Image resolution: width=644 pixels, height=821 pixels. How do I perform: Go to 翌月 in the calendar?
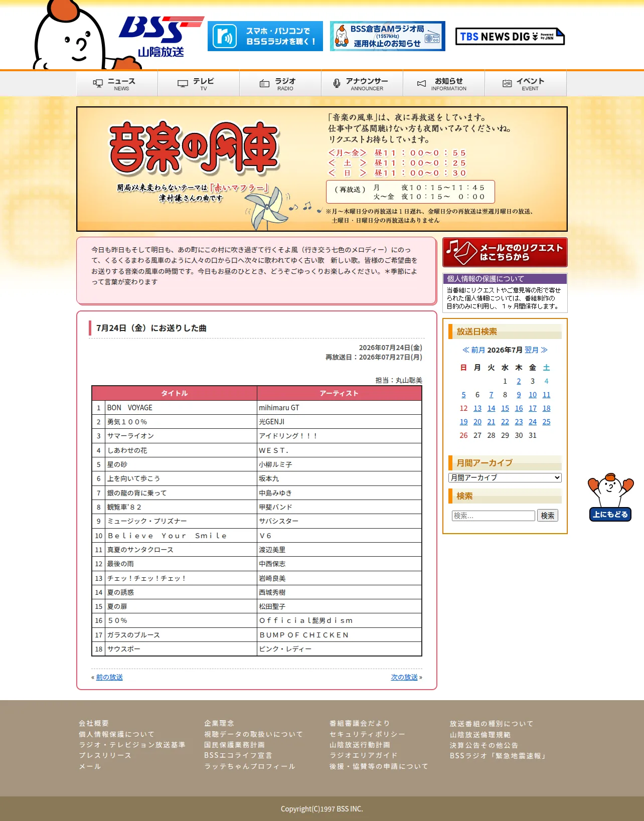536,350
